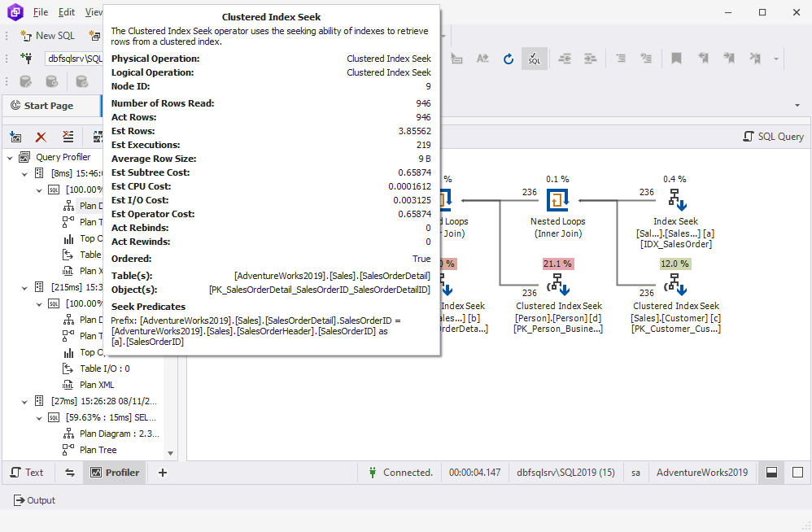The height and width of the screenshot is (532, 812).
Task: Click the AdventureWorks2019 database status entry
Action: (702, 473)
